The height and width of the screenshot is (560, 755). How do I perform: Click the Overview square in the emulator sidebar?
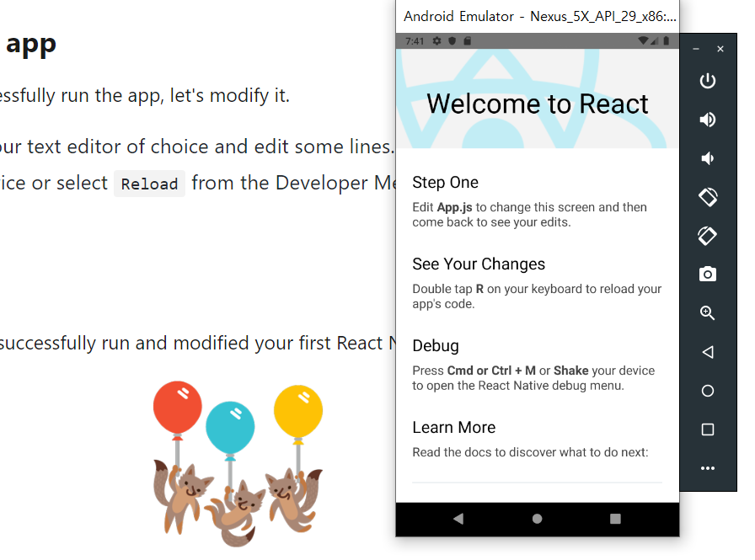tap(707, 429)
